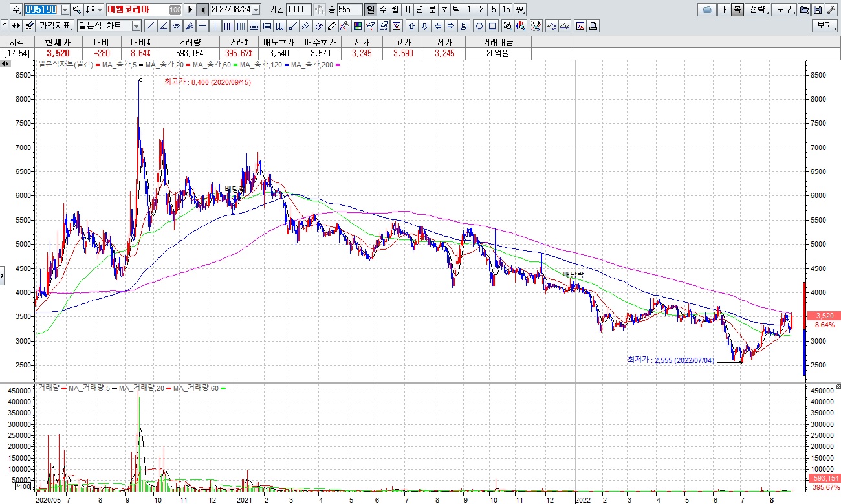Click the horizontal expand arrows icon
The width and height of the screenshot is (841, 504).
pos(16,26)
